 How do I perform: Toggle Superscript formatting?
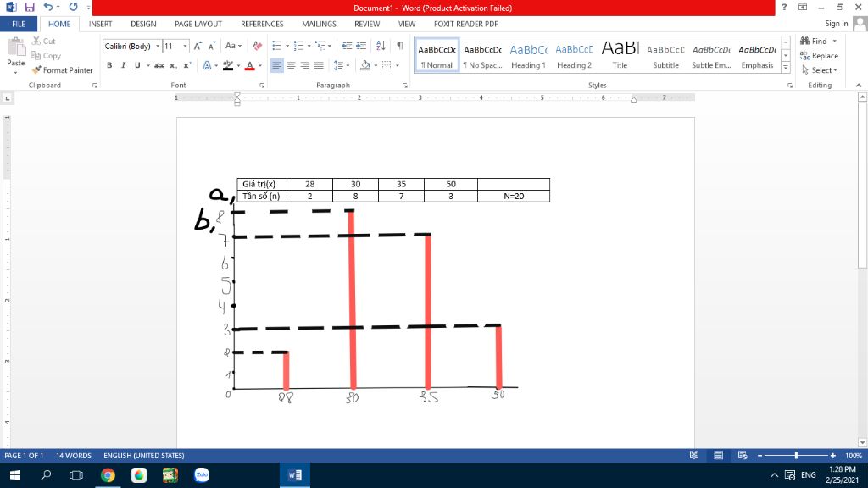point(187,65)
